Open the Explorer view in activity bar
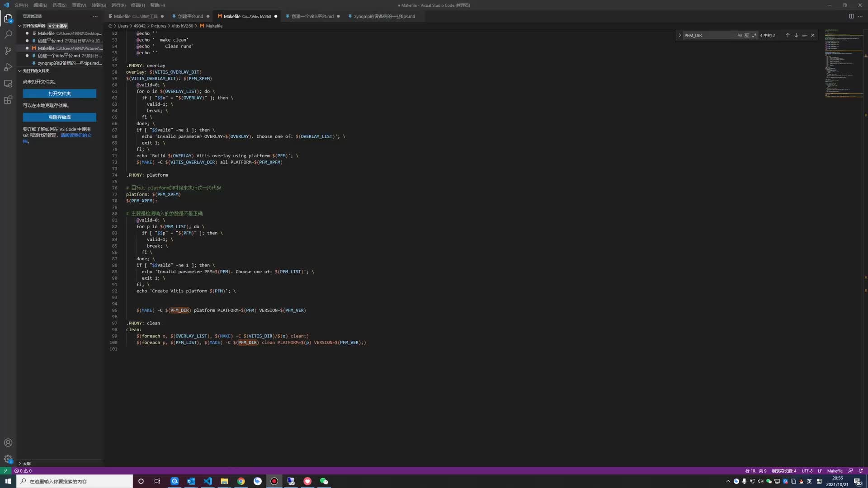Screen dimensions: 868x488 (8, 18)
